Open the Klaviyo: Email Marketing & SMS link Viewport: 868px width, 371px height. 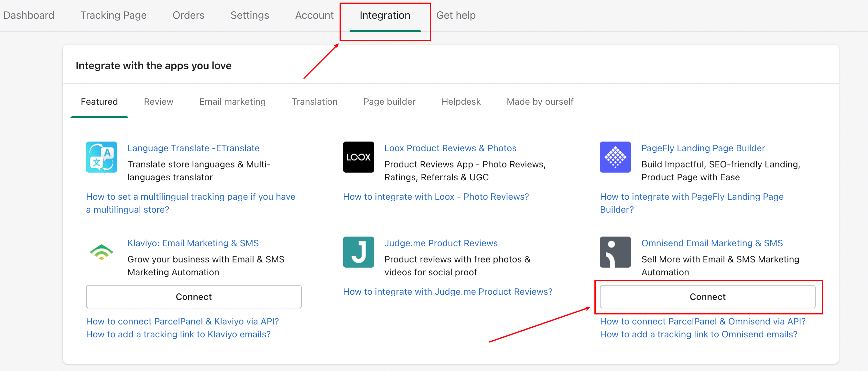[193, 243]
